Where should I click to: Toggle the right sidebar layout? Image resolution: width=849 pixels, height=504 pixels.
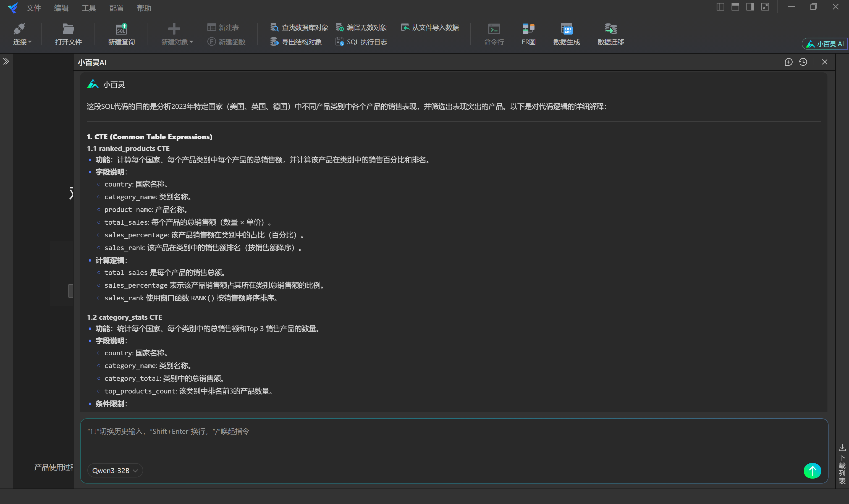750,6
